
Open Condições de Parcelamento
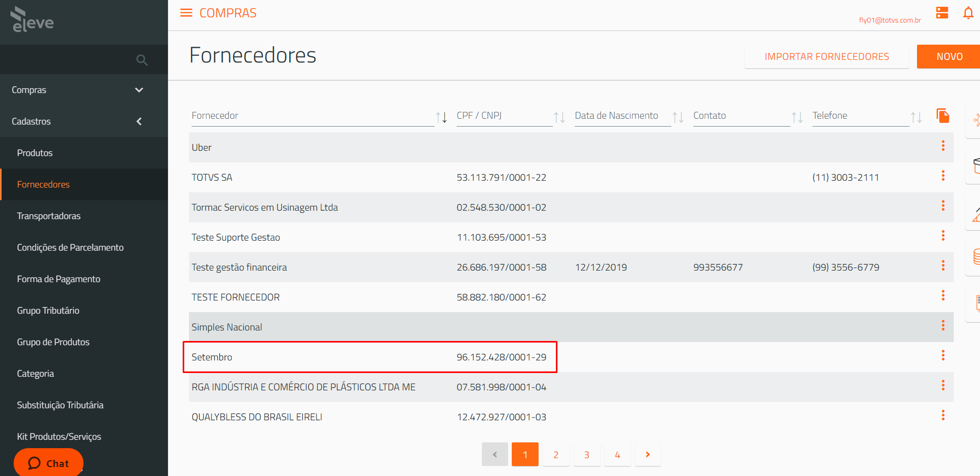click(x=84, y=247)
